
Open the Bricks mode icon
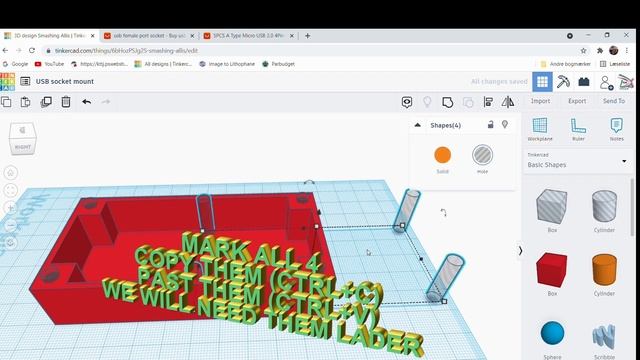[584, 82]
